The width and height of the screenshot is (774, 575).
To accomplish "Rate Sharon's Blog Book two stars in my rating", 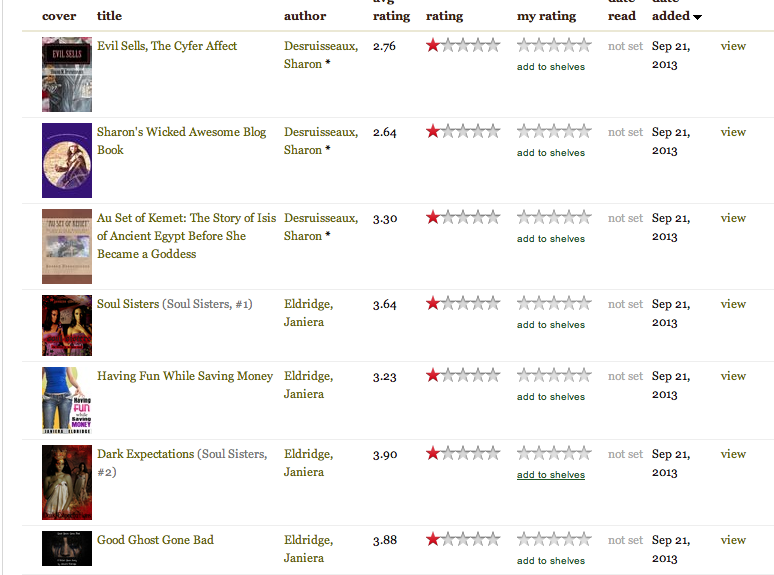I will [x=539, y=131].
